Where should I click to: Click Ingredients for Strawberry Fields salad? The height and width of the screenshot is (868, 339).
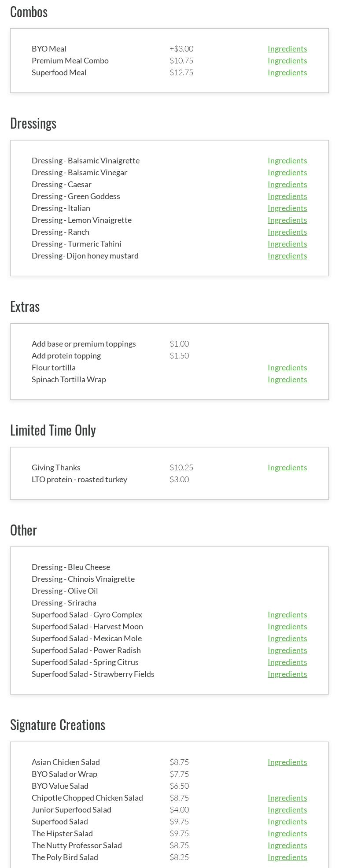click(287, 674)
